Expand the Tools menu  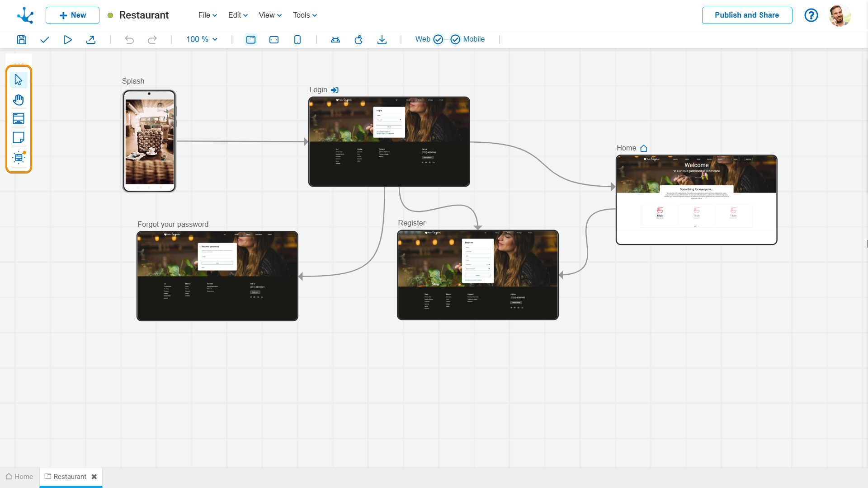click(305, 15)
